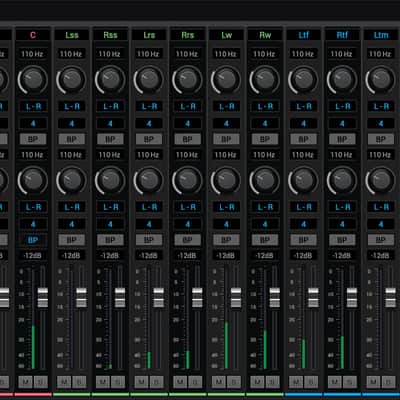Mute the Ltf channel

tap(296, 382)
